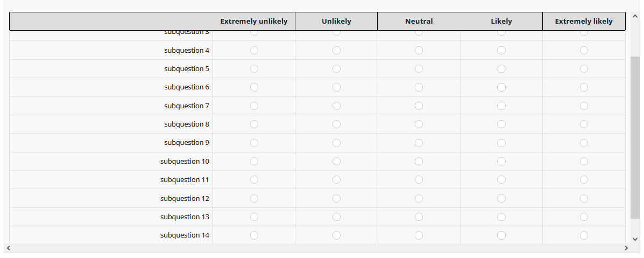Pick Likely for subquestion 11
The height and width of the screenshot is (258, 644).
pyautogui.click(x=501, y=179)
